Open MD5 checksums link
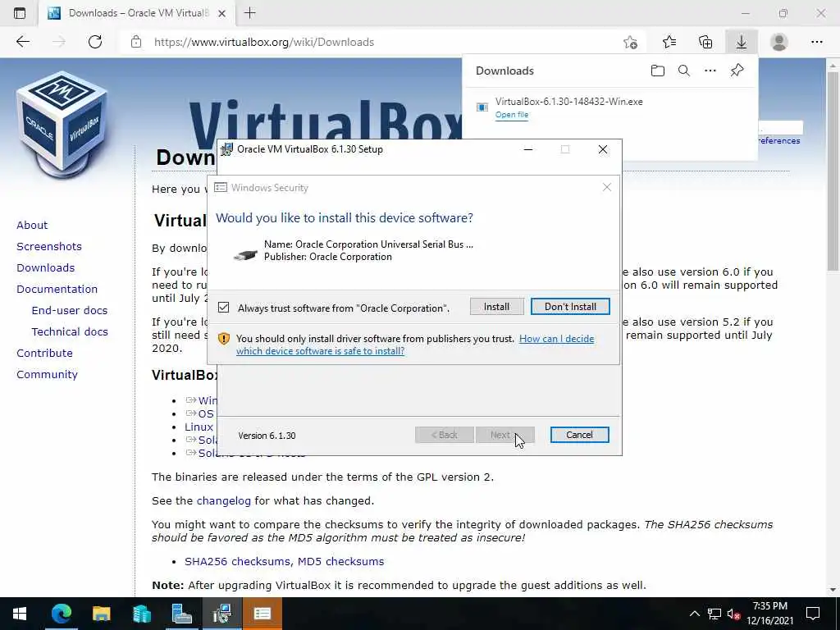Viewport: 840px width, 630px height. [x=340, y=561]
